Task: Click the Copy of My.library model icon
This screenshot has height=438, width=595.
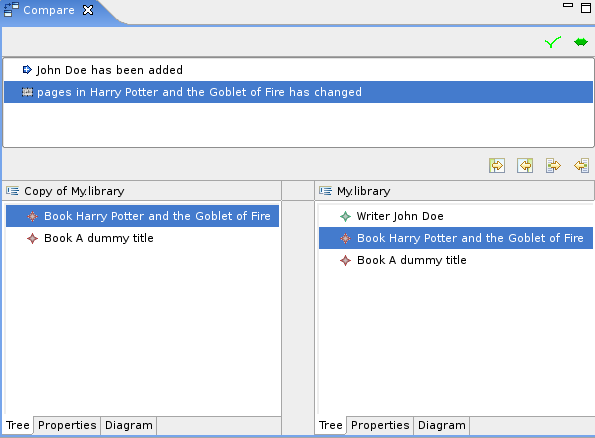Action: point(13,191)
